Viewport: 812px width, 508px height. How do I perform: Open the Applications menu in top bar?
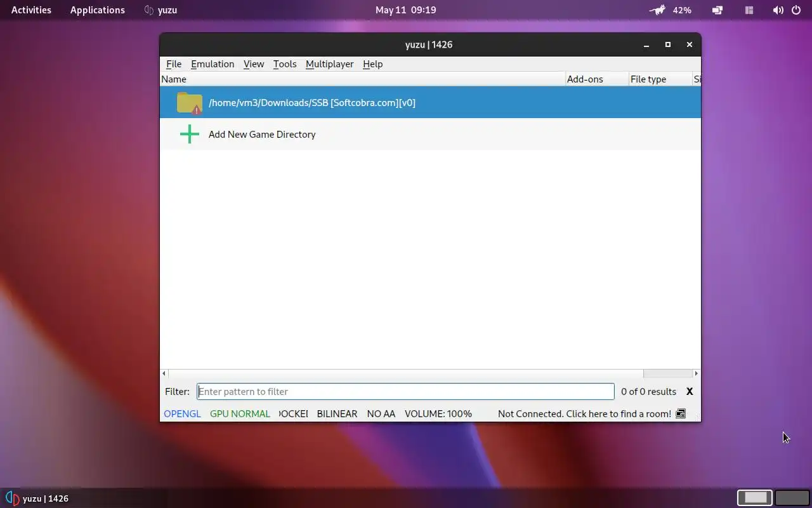pos(98,10)
